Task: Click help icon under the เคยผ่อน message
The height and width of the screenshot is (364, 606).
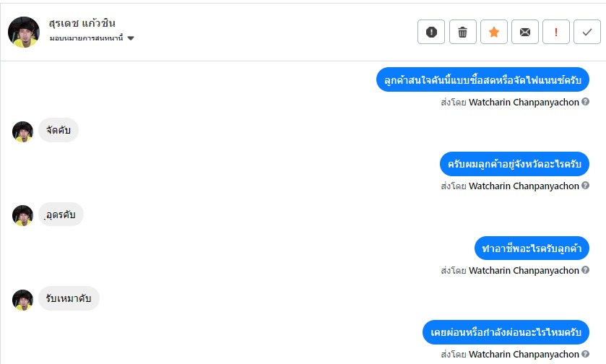Action: click(586, 354)
